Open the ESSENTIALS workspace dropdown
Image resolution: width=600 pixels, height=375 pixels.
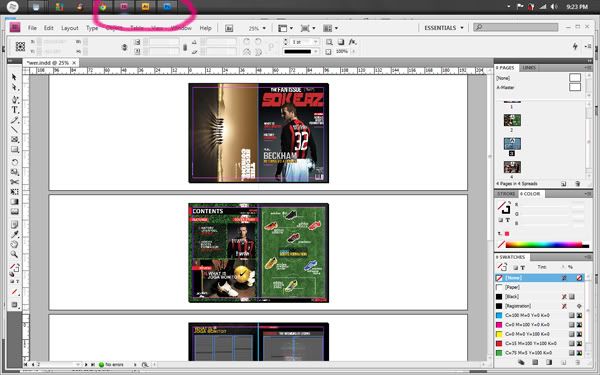[444, 28]
